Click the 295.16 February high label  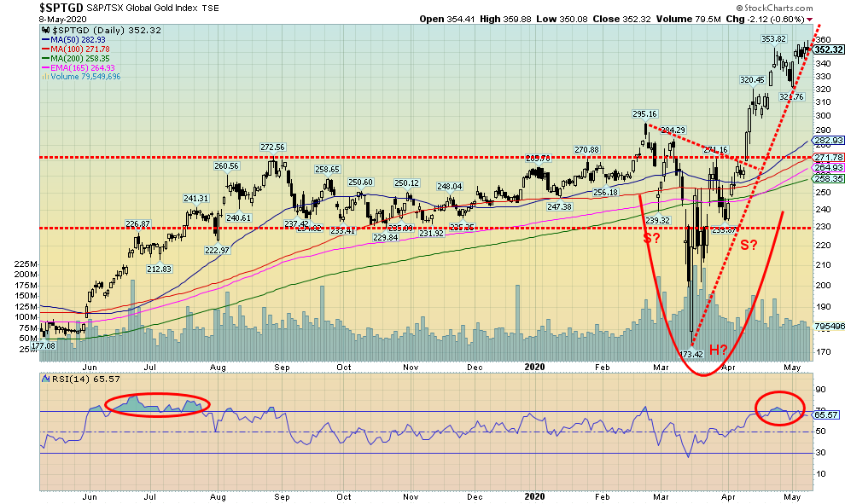[644, 113]
